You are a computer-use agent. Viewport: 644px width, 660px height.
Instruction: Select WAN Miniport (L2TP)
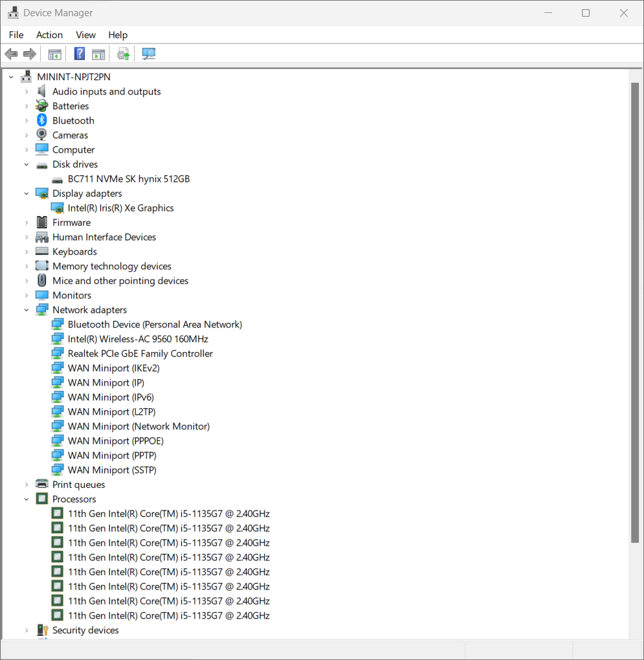click(111, 412)
